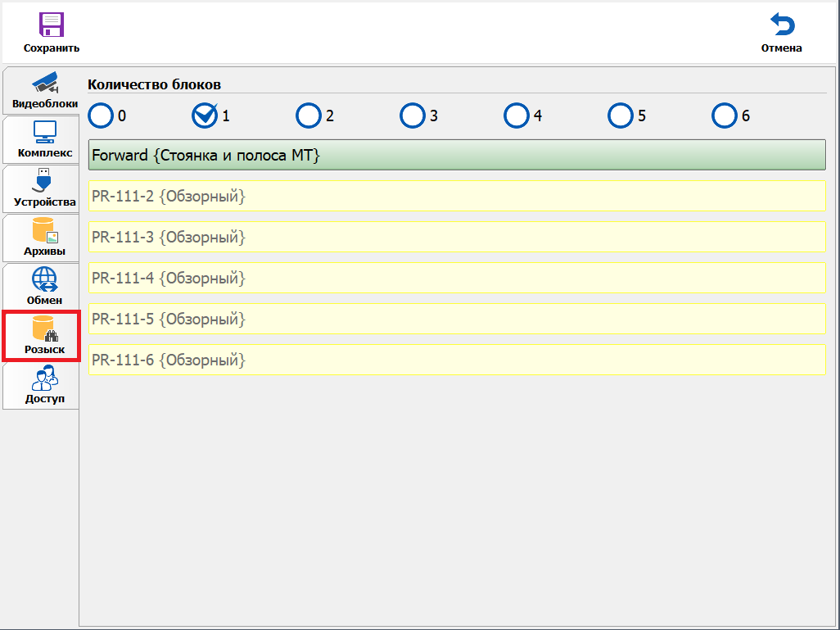Screen dimensions: 840x630
Task: Click the PR-111-2 {Обзорный} row
Action: click(x=457, y=196)
